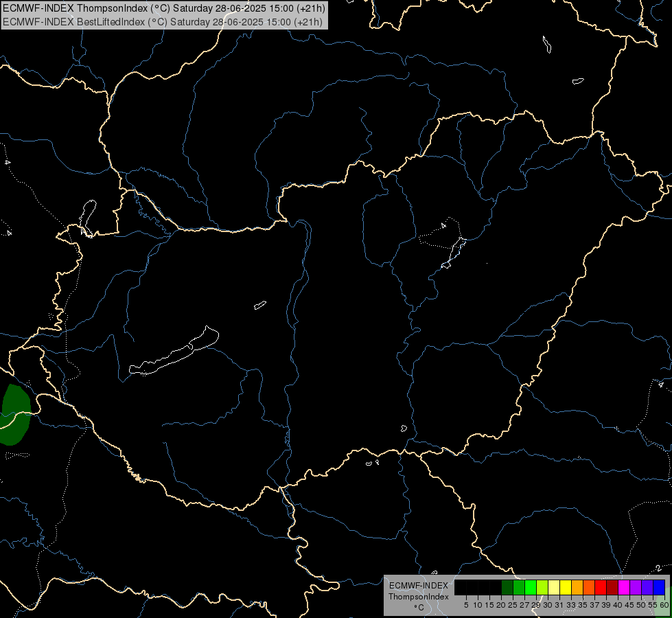
Task: Click legend tick value 29
Action: coord(535,605)
